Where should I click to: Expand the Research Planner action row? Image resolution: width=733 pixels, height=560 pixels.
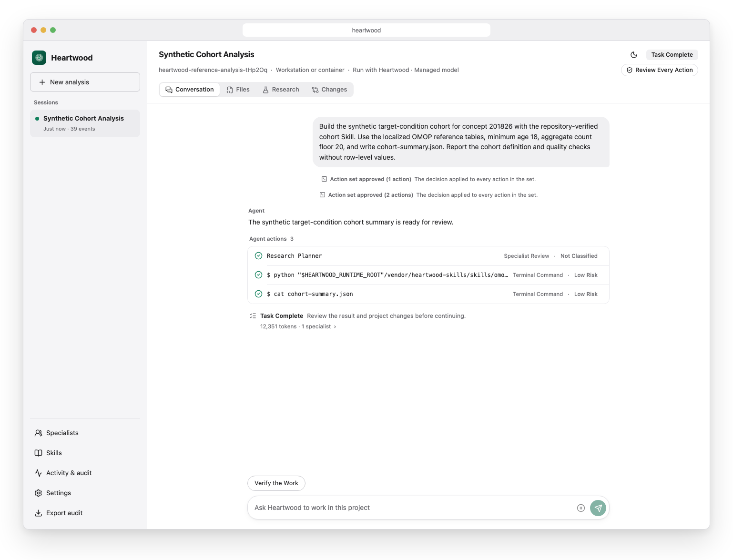tap(428, 256)
